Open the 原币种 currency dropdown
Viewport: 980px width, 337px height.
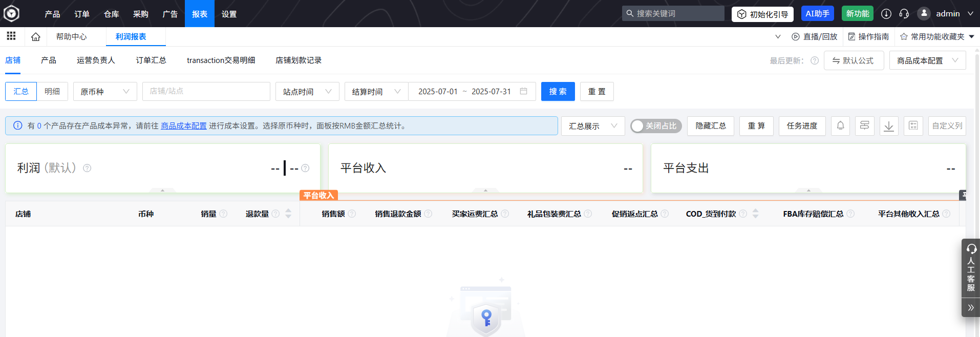[104, 92]
